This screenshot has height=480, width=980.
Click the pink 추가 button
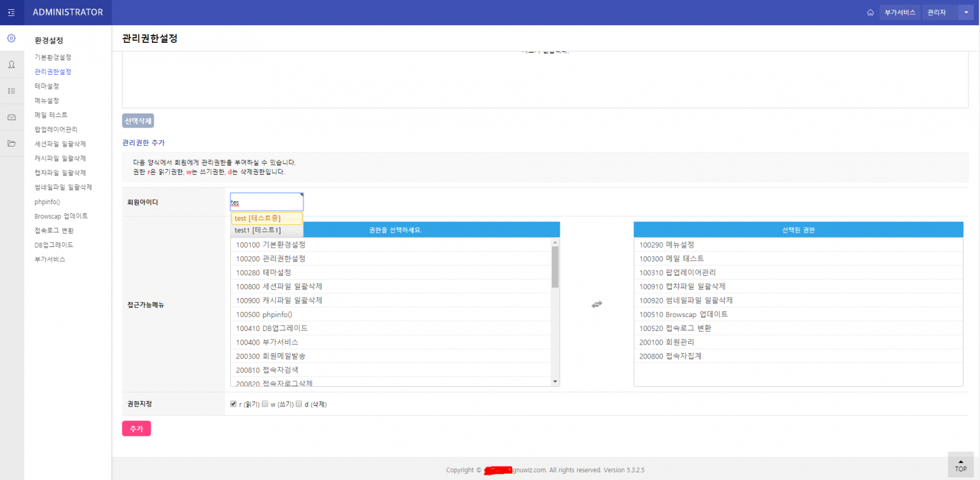[x=136, y=429]
